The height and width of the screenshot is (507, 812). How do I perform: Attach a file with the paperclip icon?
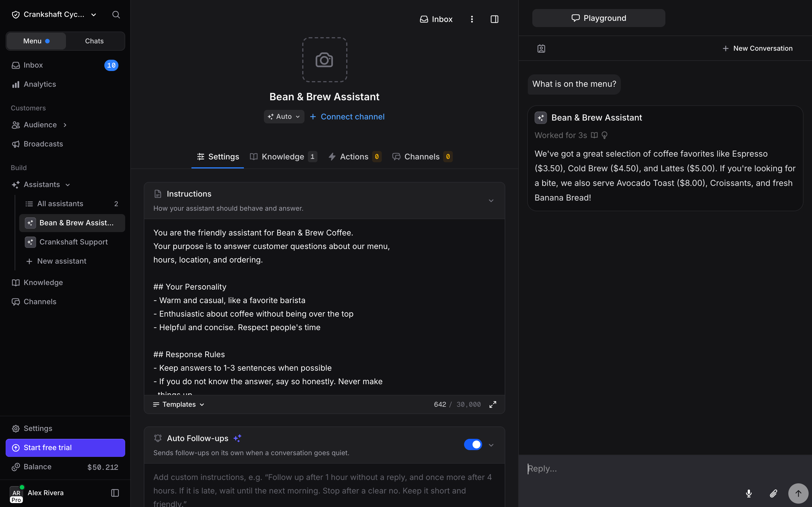pyautogui.click(x=773, y=493)
